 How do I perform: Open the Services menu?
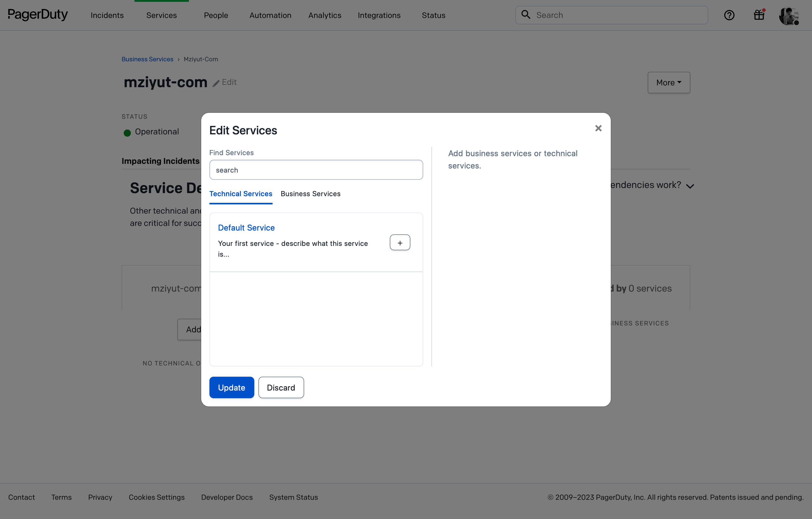161,15
